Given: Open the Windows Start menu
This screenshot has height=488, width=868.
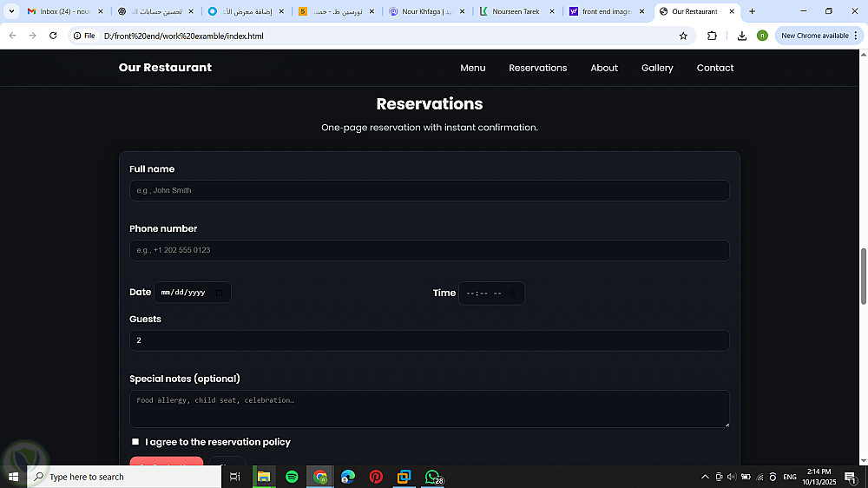Looking at the screenshot, I should (13, 477).
